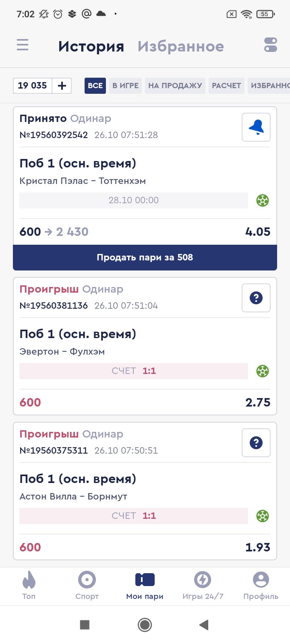Go to the Спорт section
Image resolution: width=290 pixels, height=644 pixels.
tap(87, 586)
